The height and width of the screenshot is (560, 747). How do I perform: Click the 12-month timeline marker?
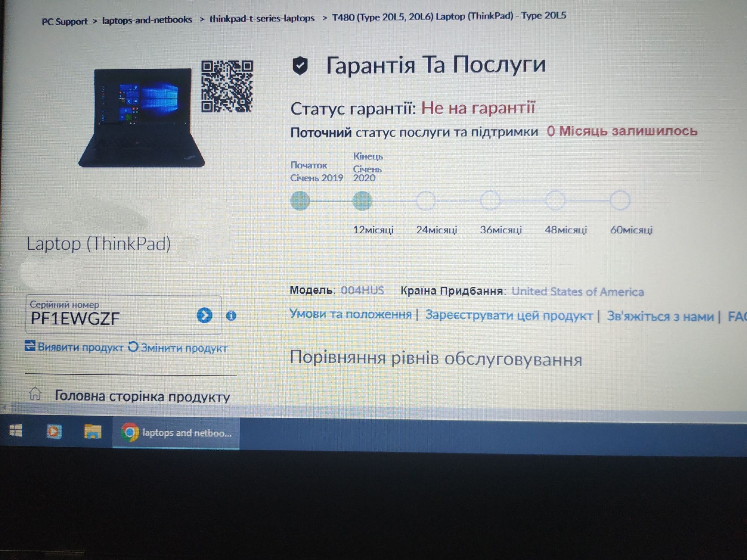pyautogui.click(x=362, y=201)
